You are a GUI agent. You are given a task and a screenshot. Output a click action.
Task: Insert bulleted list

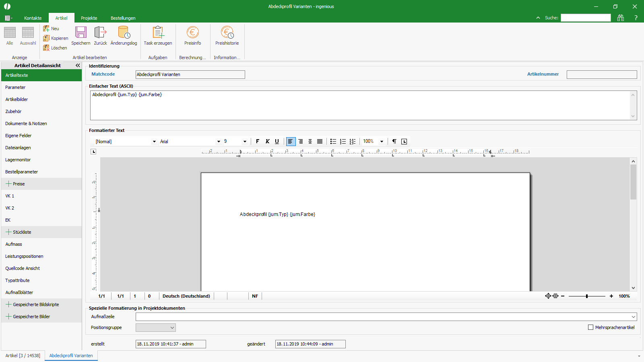[333, 141]
